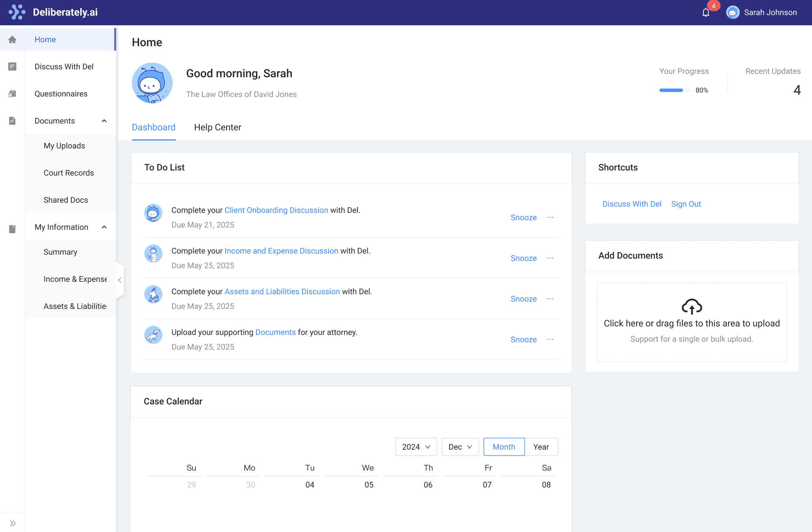Viewport: 812px width, 532px height.
Task: Open the notifications bell
Action: (706, 13)
